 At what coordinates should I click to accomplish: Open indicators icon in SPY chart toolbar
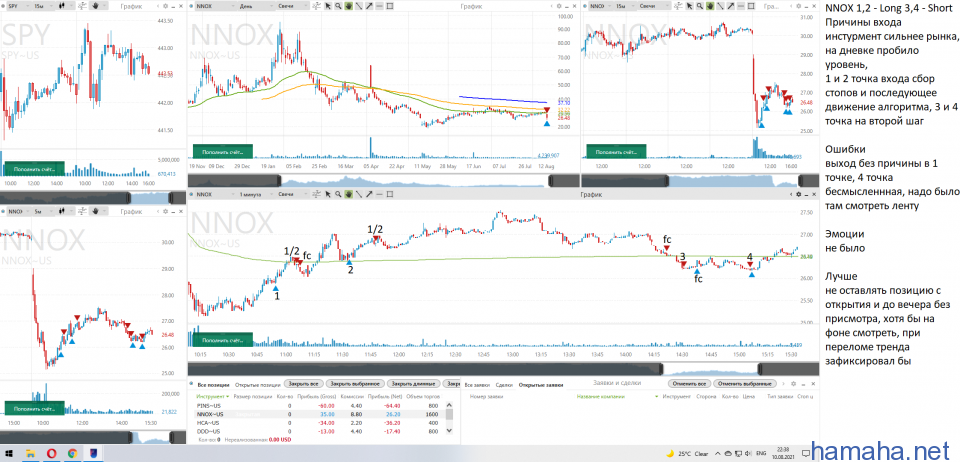point(82,6)
